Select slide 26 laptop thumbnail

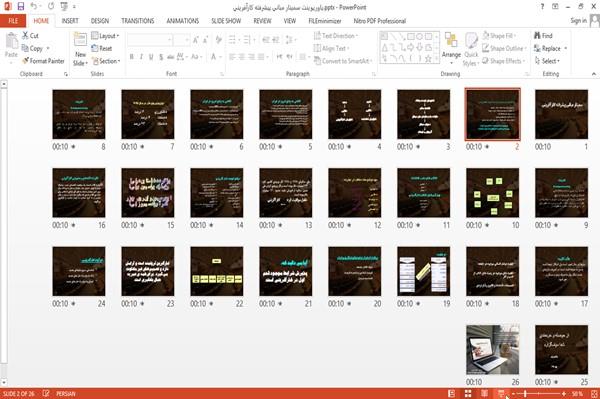point(492,349)
